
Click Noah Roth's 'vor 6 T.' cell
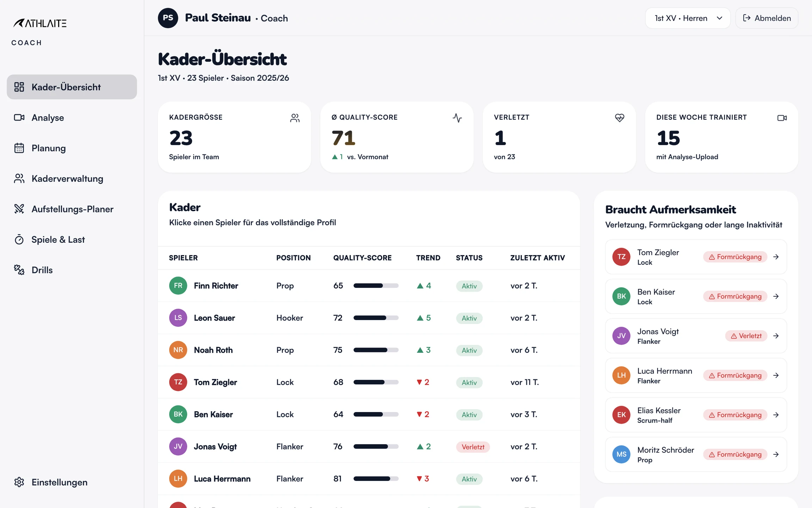pos(524,350)
